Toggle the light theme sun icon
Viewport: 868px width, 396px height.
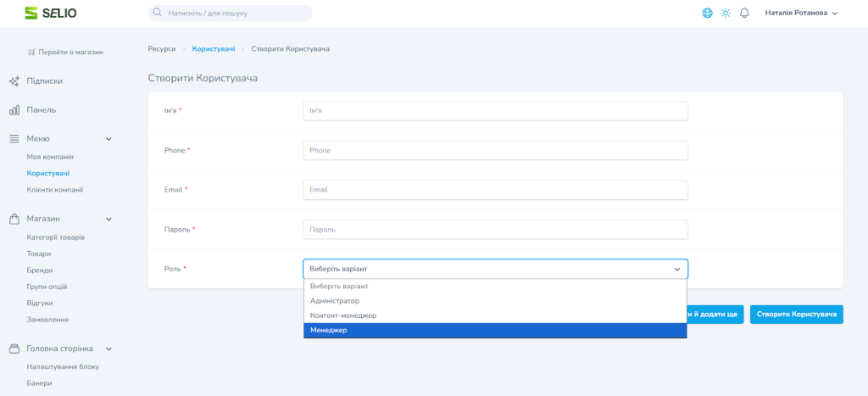[x=726, y=13]
